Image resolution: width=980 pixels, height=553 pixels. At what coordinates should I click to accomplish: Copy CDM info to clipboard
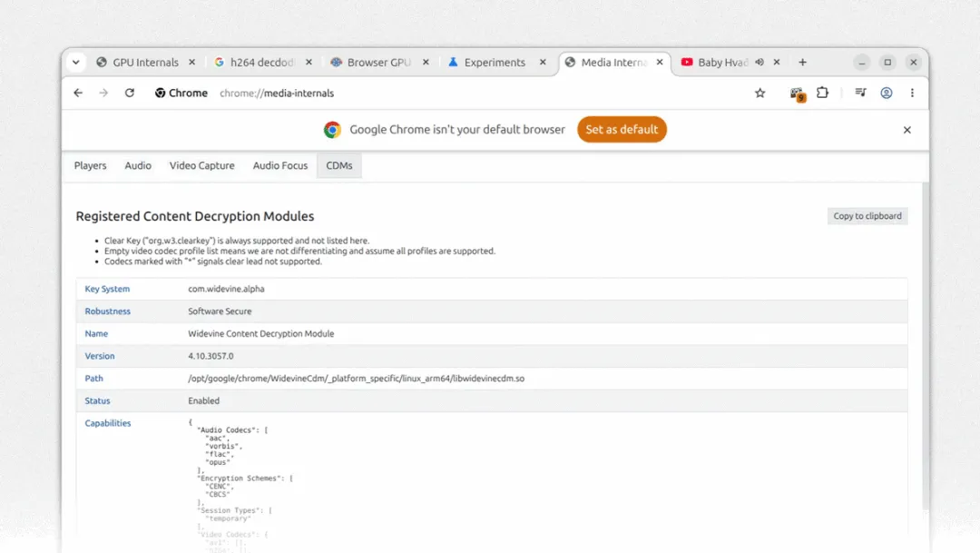click(867, 216)
